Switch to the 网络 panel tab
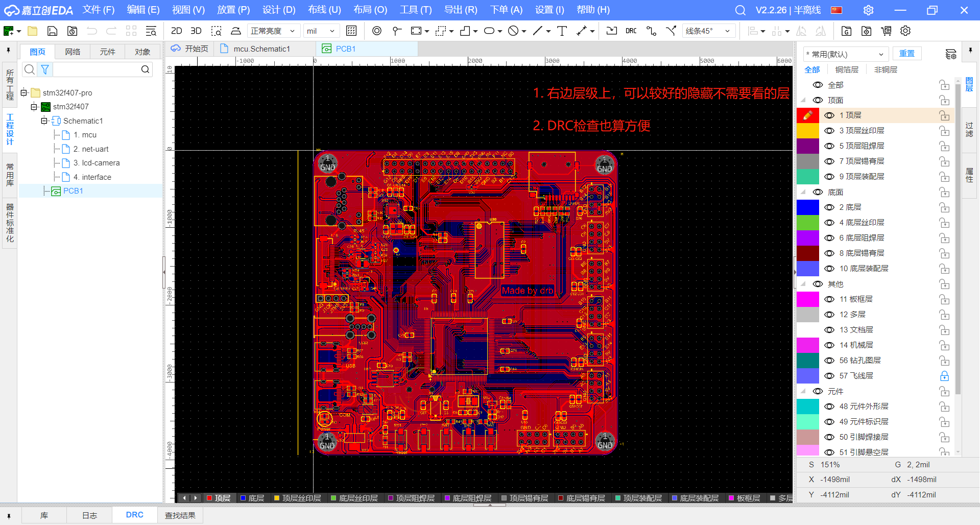The width and height of the screenshot is (980, 525). point(73,52)
